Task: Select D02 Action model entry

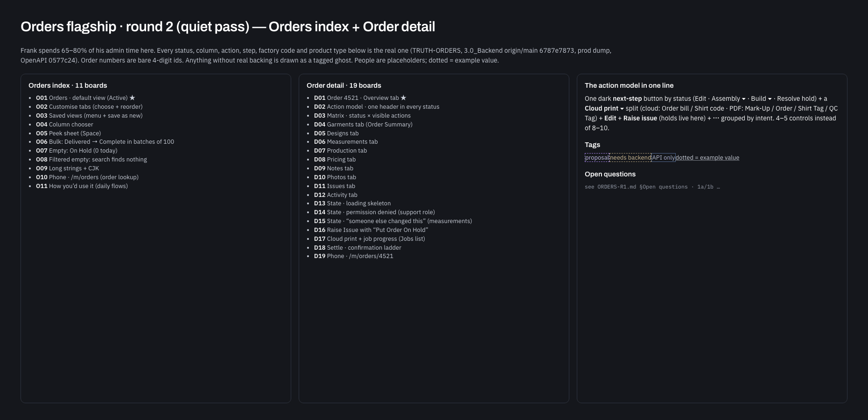Action: tap(377, 107)
